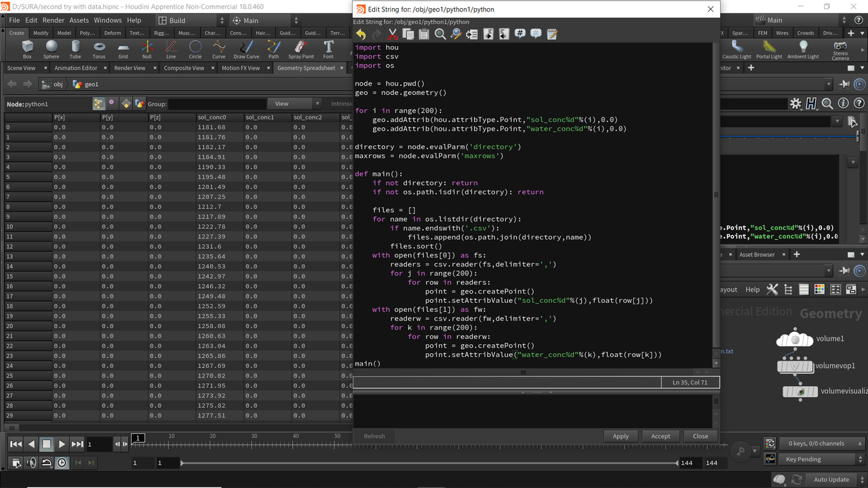The width and height of the screenshot is (868, 488).
Task: Open the Render menu
Action: coord(54,20)
